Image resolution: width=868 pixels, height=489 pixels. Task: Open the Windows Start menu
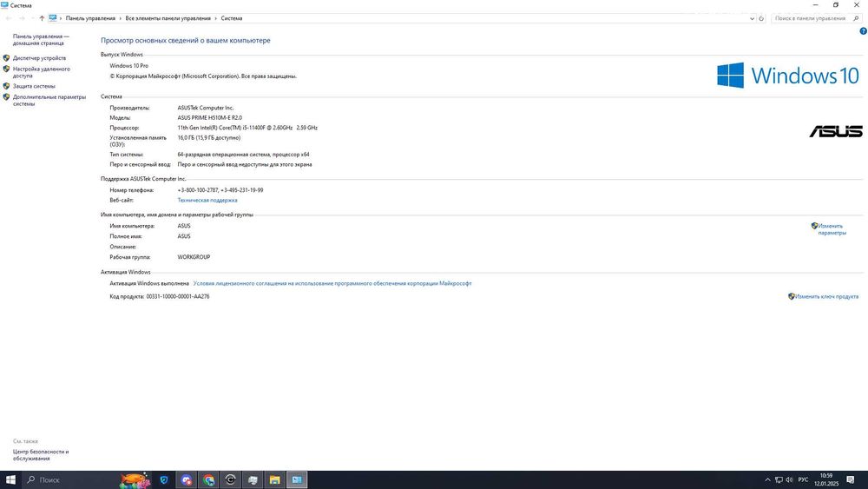pyautogui.click(x=10, y=479)
